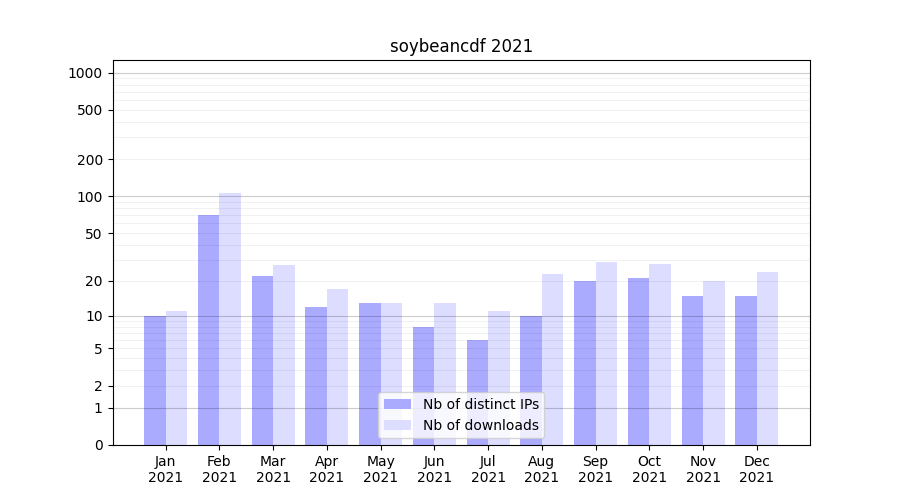Select the 'Nb of distinct IPs' legend label
This screenshot has width=900, height=500.
click(x=480, y=404)
